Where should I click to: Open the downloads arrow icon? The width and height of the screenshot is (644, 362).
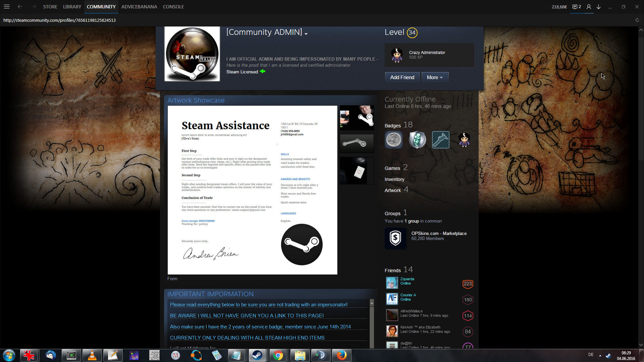[599, 7]
